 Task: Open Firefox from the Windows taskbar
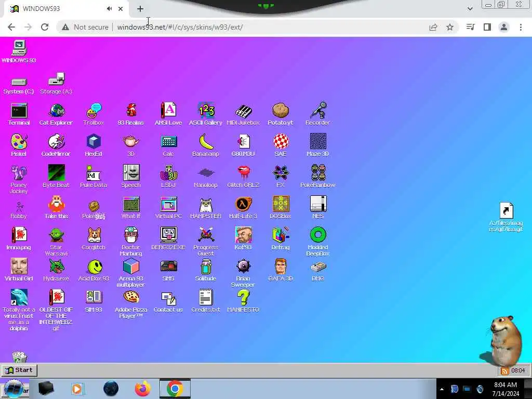coord(143,389)
